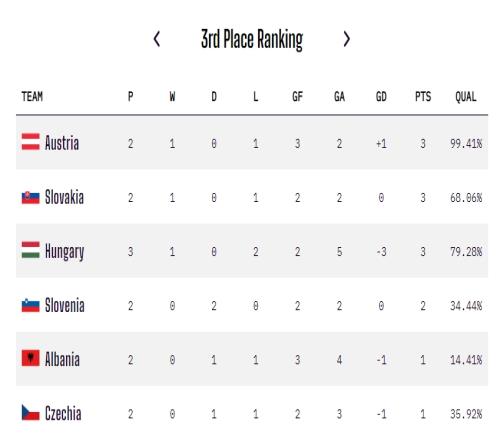The image size is (500, 440).
Task: Sort by the GF column header
Action: (297, 97)
